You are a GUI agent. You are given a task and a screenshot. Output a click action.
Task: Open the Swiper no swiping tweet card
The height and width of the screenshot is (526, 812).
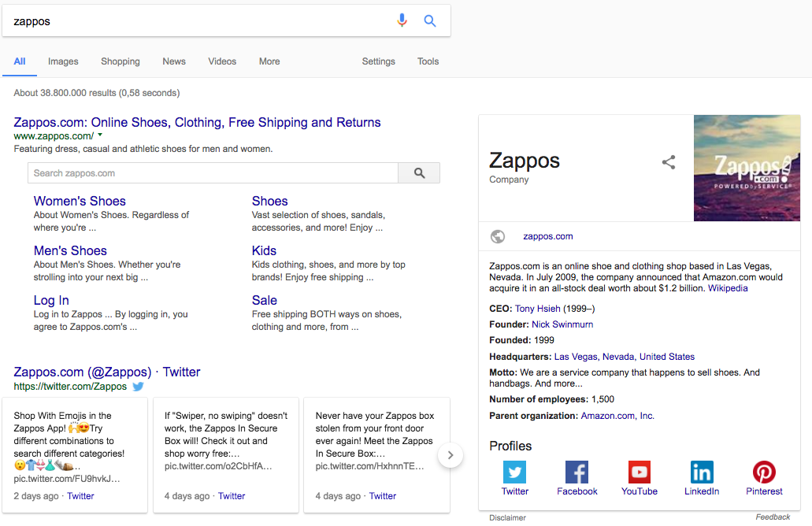(226, 455)
